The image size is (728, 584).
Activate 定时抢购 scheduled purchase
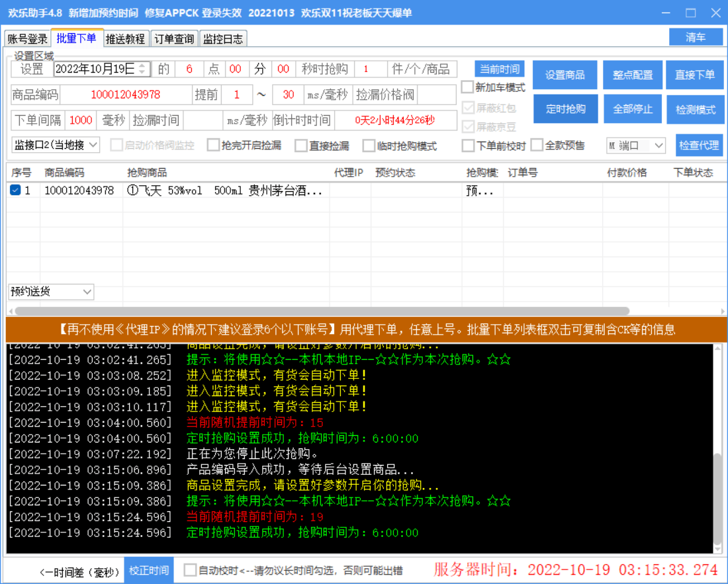point(565,108)
